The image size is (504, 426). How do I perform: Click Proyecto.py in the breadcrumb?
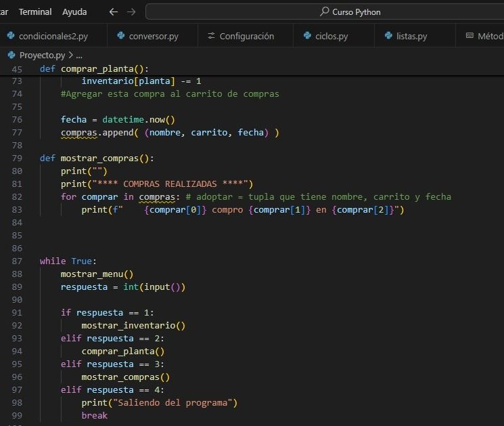[x=42, y=56]
